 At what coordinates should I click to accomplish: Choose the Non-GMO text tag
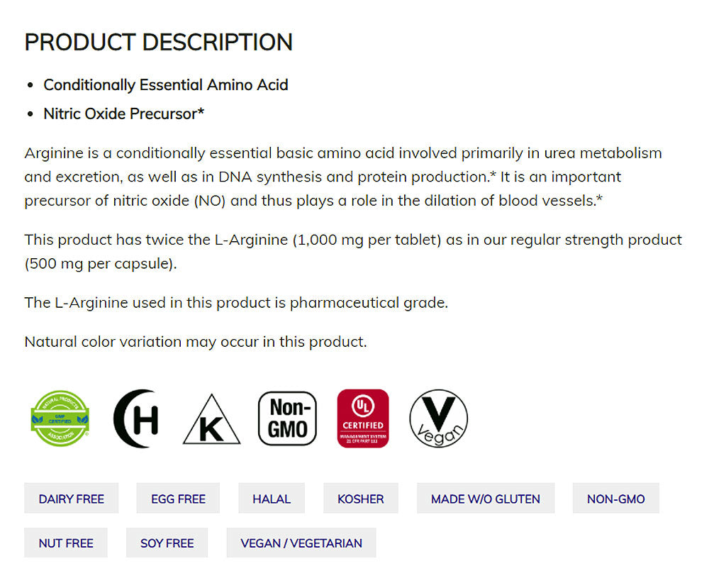coord(616,499)
